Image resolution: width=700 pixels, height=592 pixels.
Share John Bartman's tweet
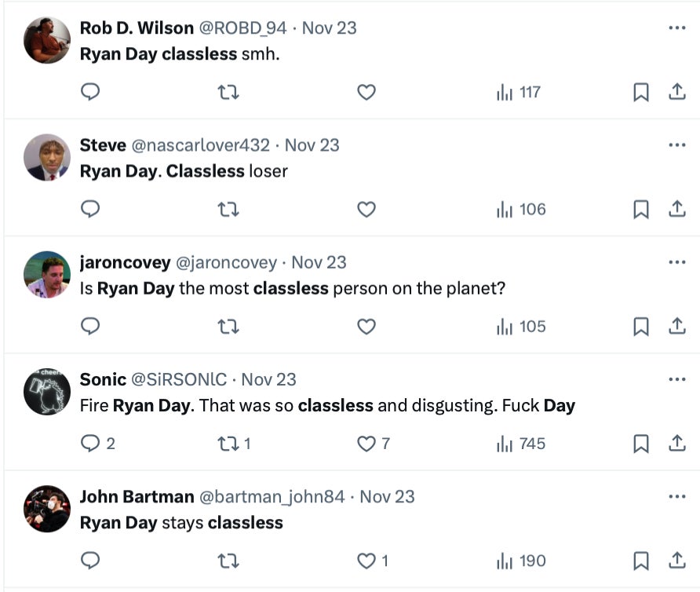click(676, 561)
